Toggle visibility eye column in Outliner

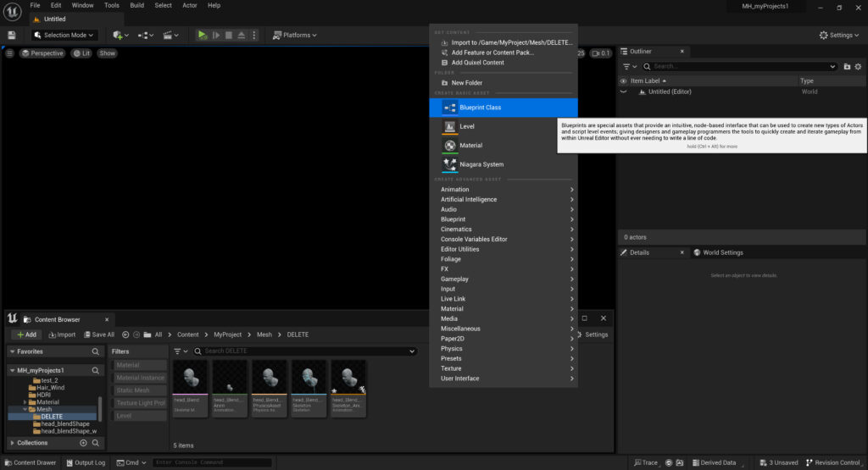[624, 80]
